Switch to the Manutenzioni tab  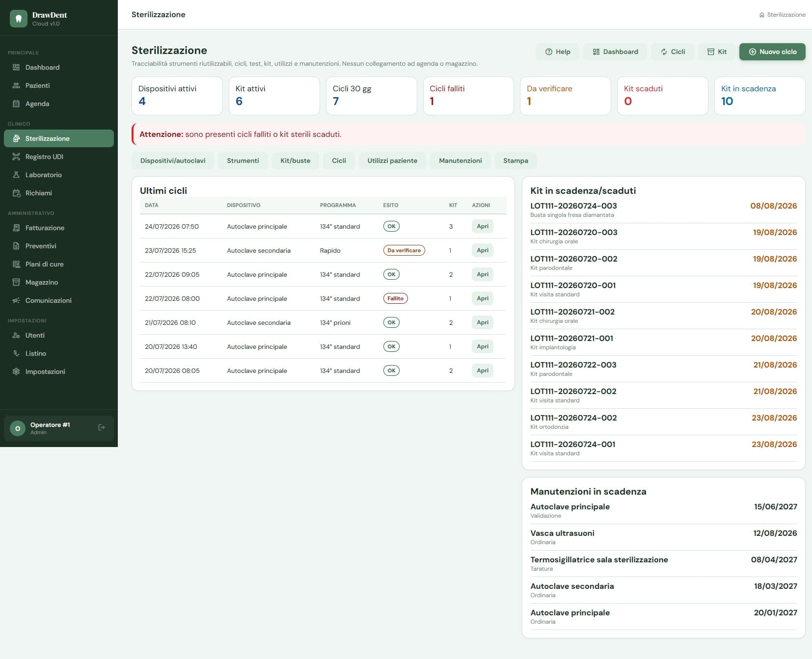[460, 160]
